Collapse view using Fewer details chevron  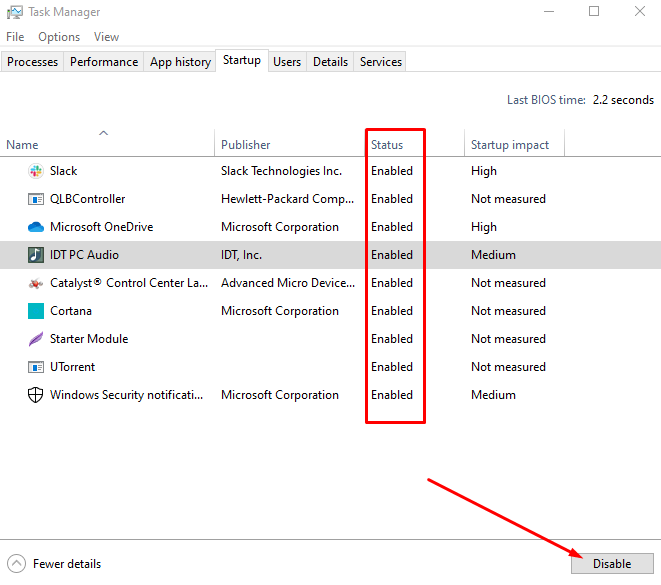click(16, 564)
